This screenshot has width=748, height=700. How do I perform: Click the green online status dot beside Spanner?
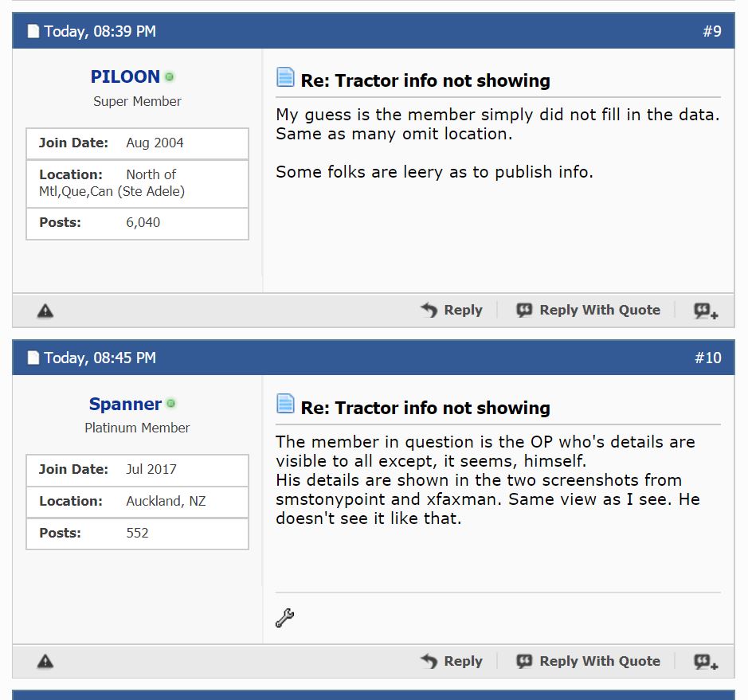(x=171, y=405)
